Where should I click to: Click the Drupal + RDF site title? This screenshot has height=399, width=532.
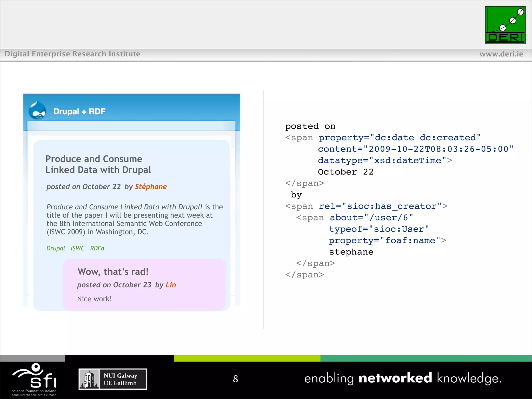coord(79,111)
